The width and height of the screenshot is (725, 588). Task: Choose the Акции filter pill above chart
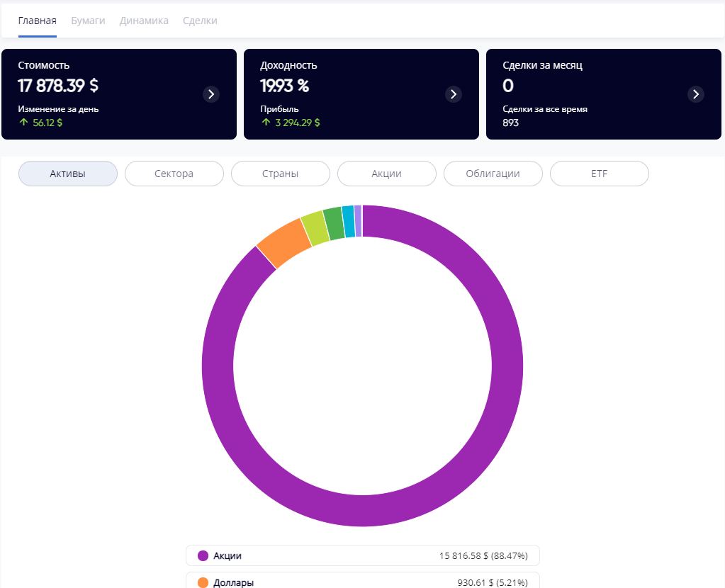tap(387, 174)
